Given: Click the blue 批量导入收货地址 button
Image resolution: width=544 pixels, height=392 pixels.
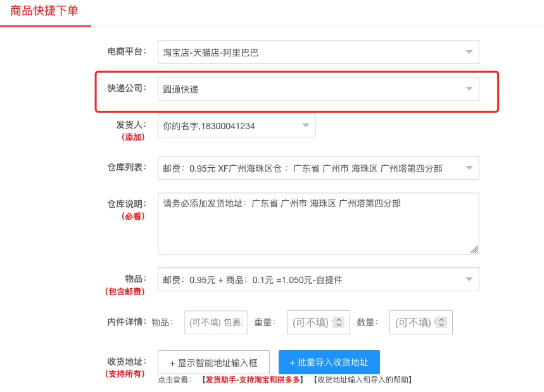Looking at the screenshot, I should click(329, 362).
